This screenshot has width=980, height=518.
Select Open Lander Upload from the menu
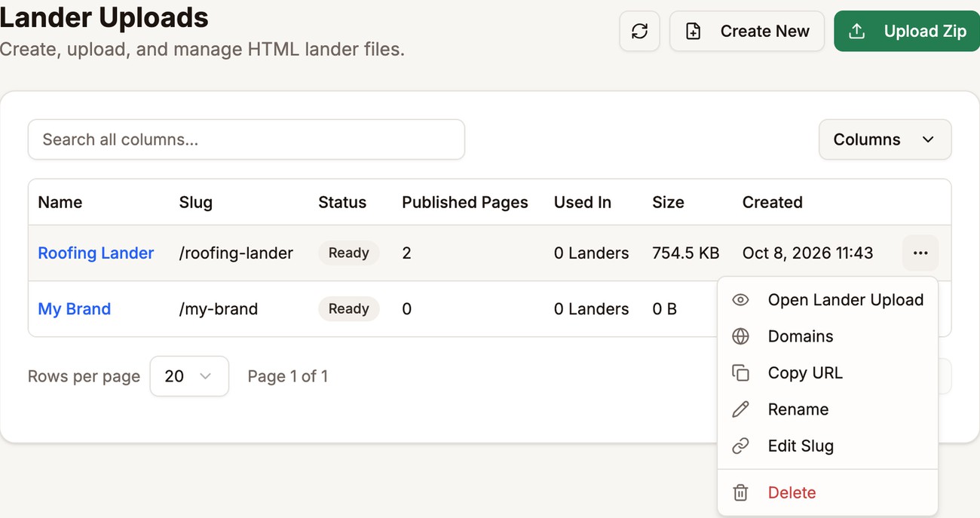pyautogui.click(x=828, y=300)
